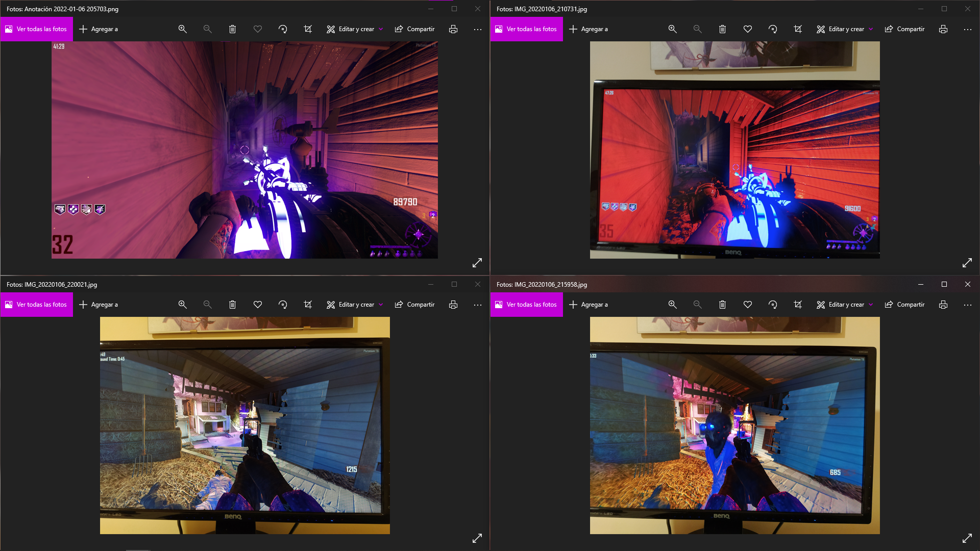Open Ver todas las fotos in IMG_20220106_210731 window
This screenshot has height=551, width=980.
[527, 29]
